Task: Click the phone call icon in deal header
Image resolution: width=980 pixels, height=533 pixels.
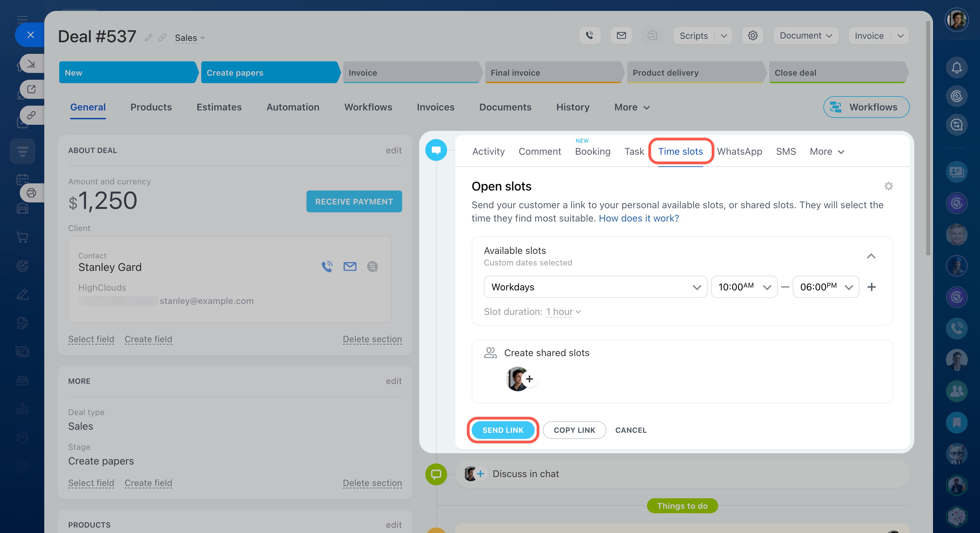Action: pyautogui.click(x=590, y=35)
